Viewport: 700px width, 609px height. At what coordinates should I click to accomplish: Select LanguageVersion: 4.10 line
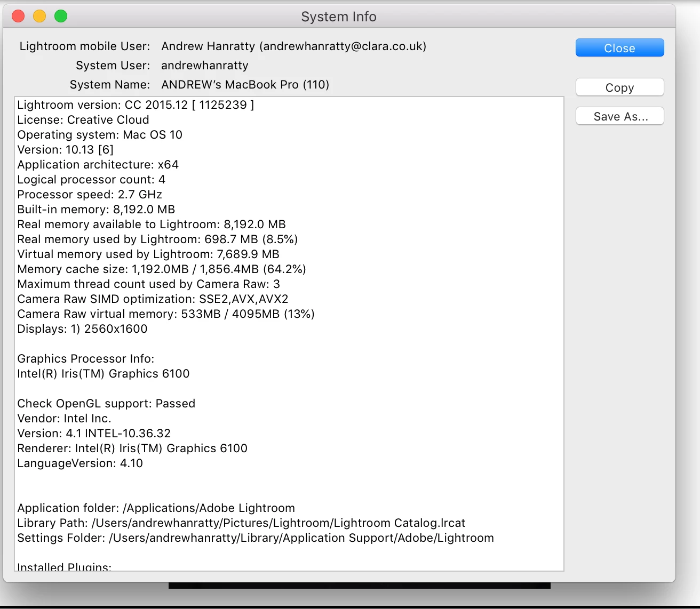[80, 463]
